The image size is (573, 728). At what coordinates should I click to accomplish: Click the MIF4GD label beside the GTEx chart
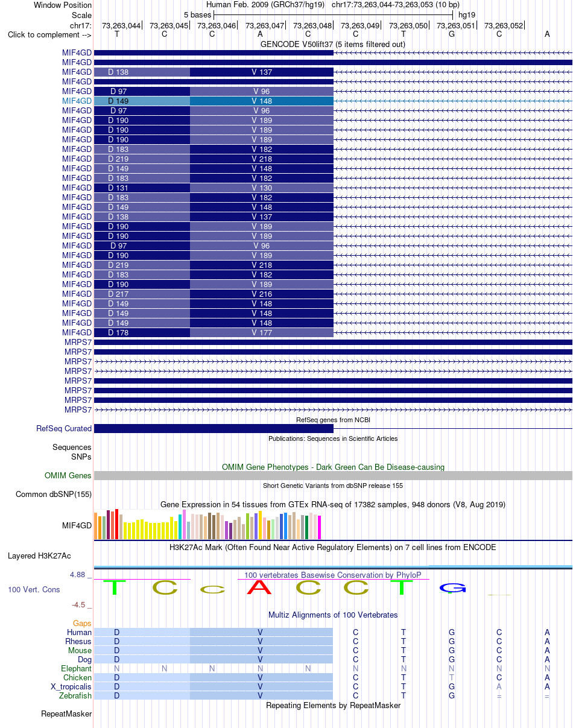77,525
